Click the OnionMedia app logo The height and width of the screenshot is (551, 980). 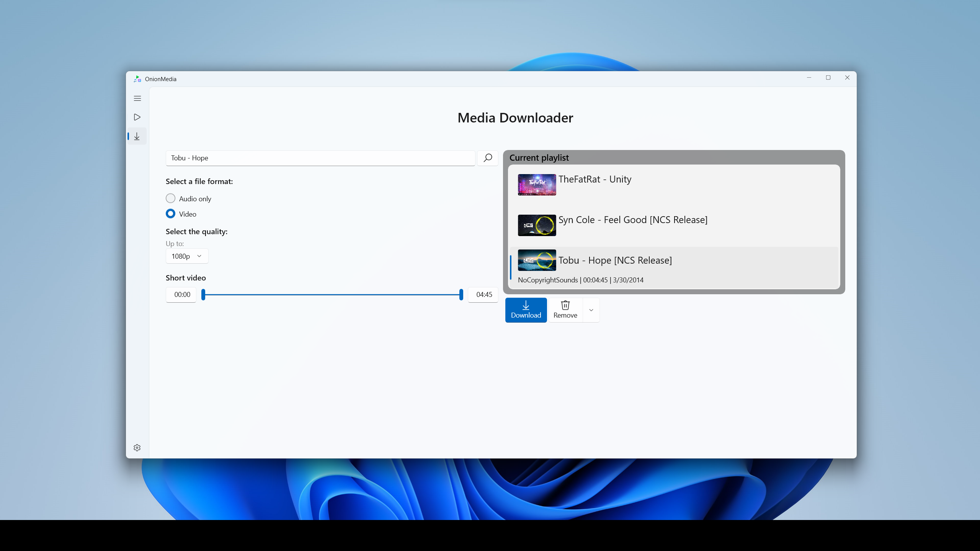pyautogui.click(x=137, y=79)
